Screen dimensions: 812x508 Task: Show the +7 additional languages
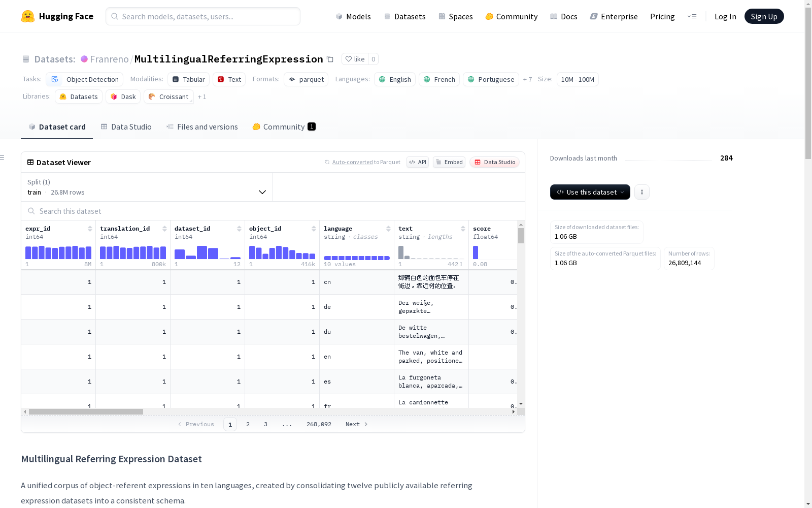[x=527, y=79]
